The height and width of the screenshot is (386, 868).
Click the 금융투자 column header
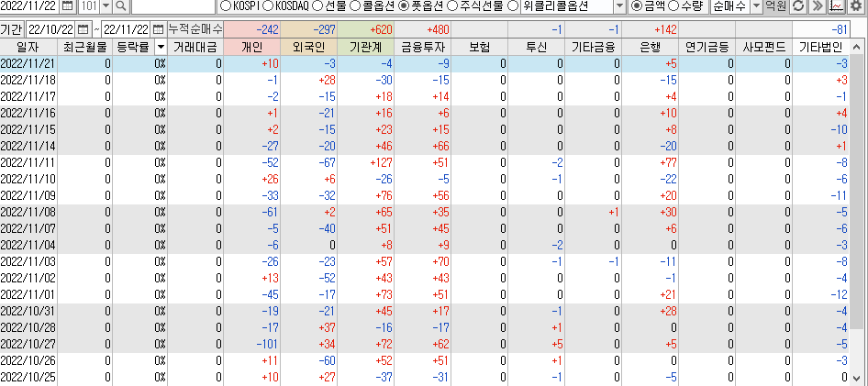click(424, 46)
